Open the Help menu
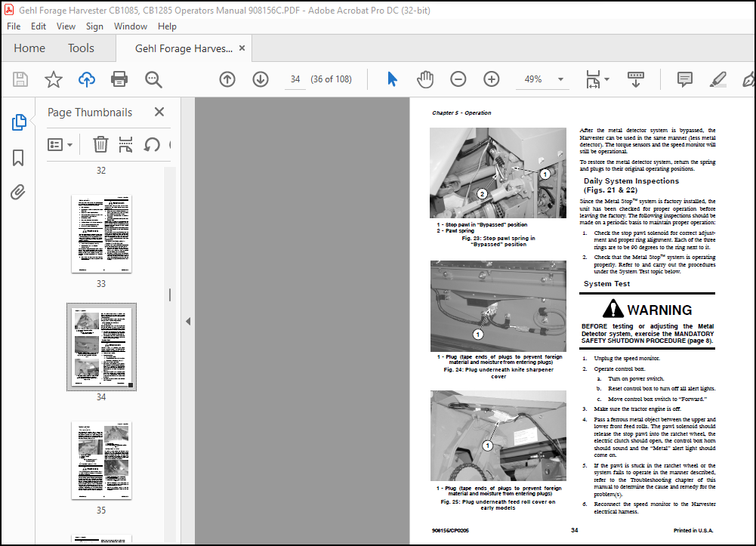 (167, 26)
